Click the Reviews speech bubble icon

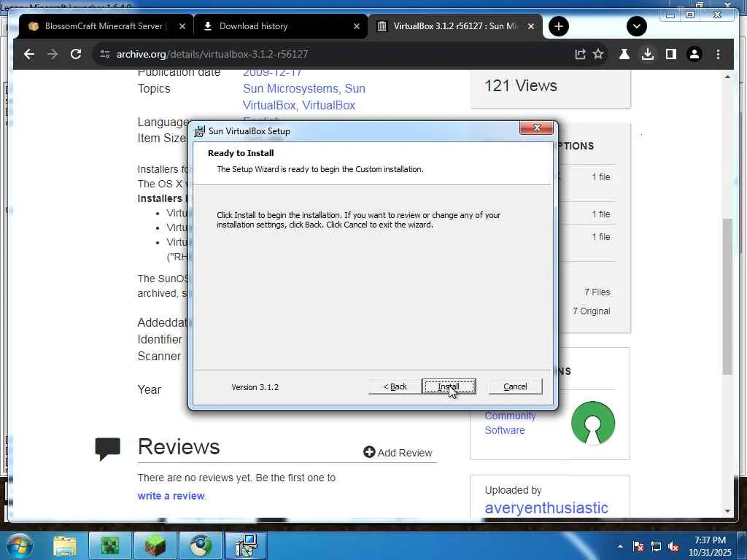(108, 449)
